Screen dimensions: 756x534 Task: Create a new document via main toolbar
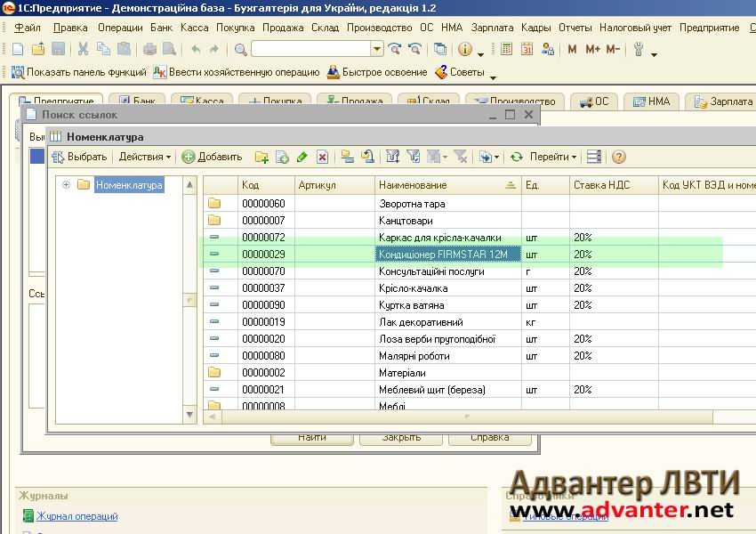[18, 49]
